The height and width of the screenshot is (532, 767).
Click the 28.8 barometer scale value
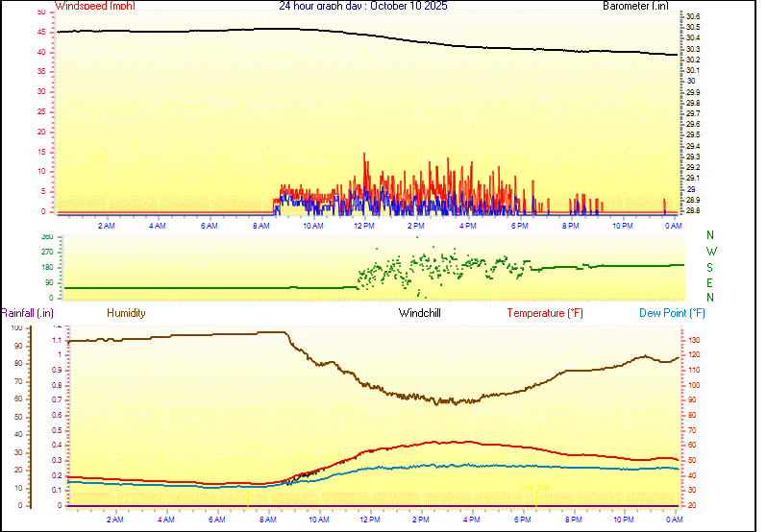coord(692,210)
